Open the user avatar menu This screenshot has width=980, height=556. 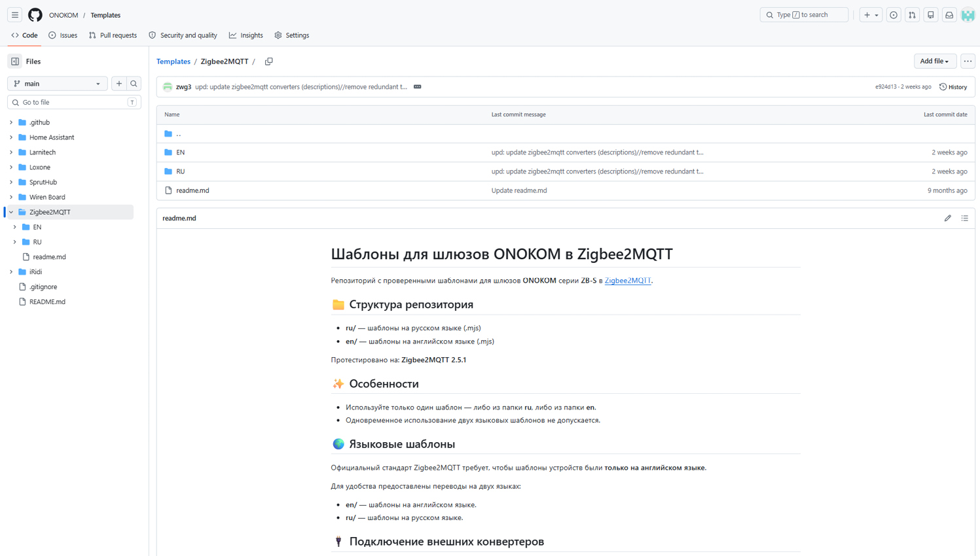click(968, 14)
